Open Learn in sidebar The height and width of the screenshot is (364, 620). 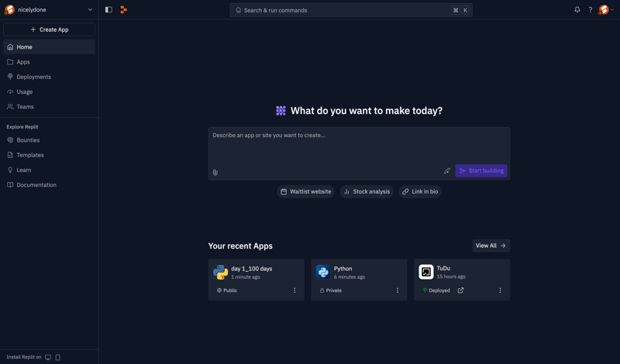[49, 170]
